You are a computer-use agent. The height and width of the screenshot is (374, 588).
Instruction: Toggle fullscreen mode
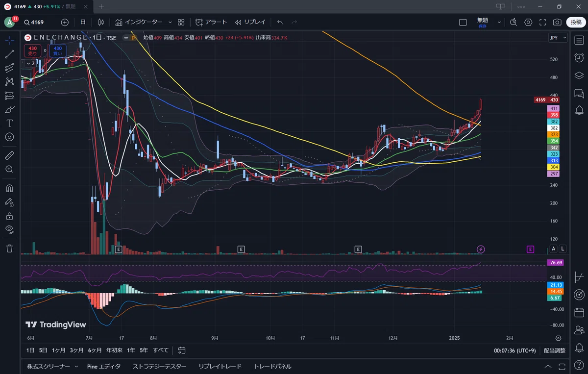coord(543,22)
